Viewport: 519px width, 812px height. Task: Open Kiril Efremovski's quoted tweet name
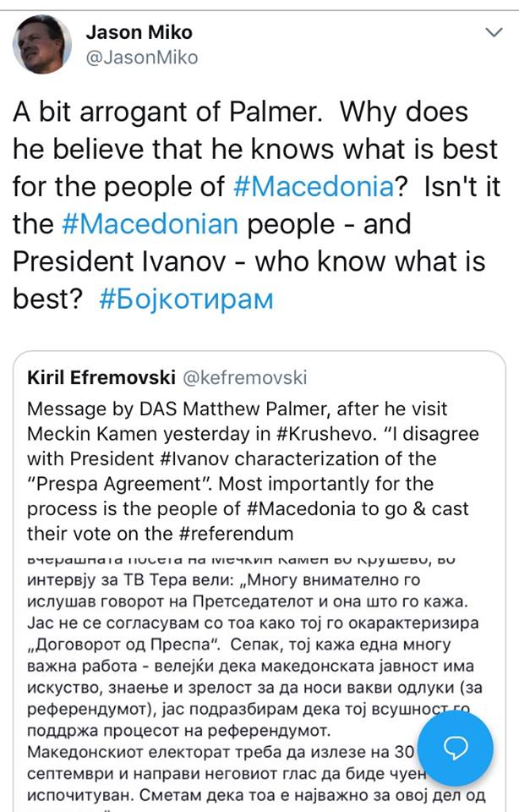100,376
